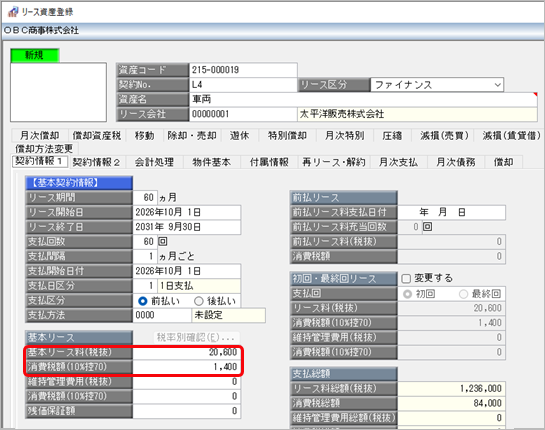Select the 前払い radio button
This screenshot has width=545, height=430.
[143, 301]
